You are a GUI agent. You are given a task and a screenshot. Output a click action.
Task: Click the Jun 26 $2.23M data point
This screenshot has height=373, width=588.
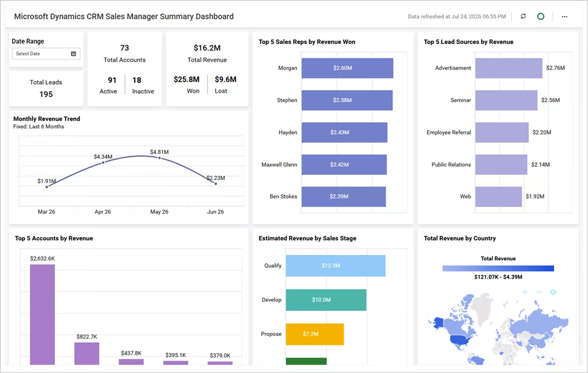pos(216,184)
